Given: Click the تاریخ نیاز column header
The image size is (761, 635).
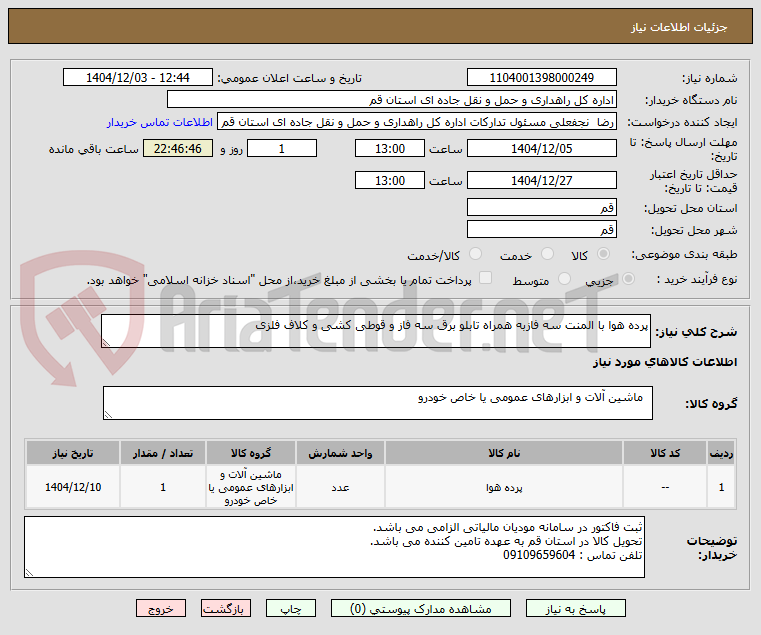Looking at the screenshot, I should click(73, 453).
